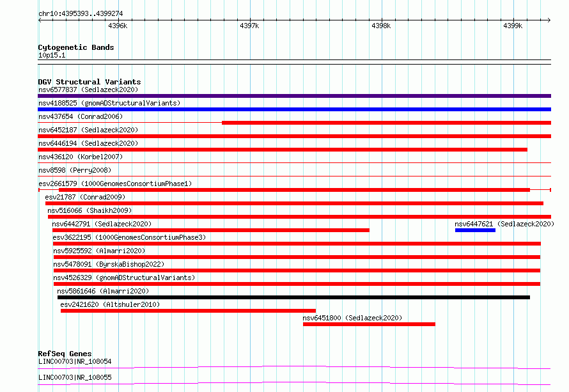Click the red nsv4526329 variant bar
Screen dimensions: 569x392
click(297, 284)
